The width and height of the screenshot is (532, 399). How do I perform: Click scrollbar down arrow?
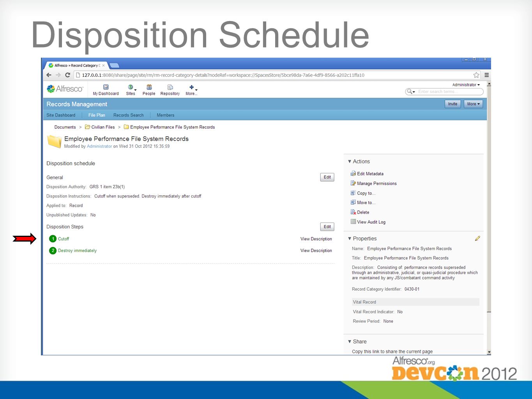pyautogui.click(x=489, y=352)
